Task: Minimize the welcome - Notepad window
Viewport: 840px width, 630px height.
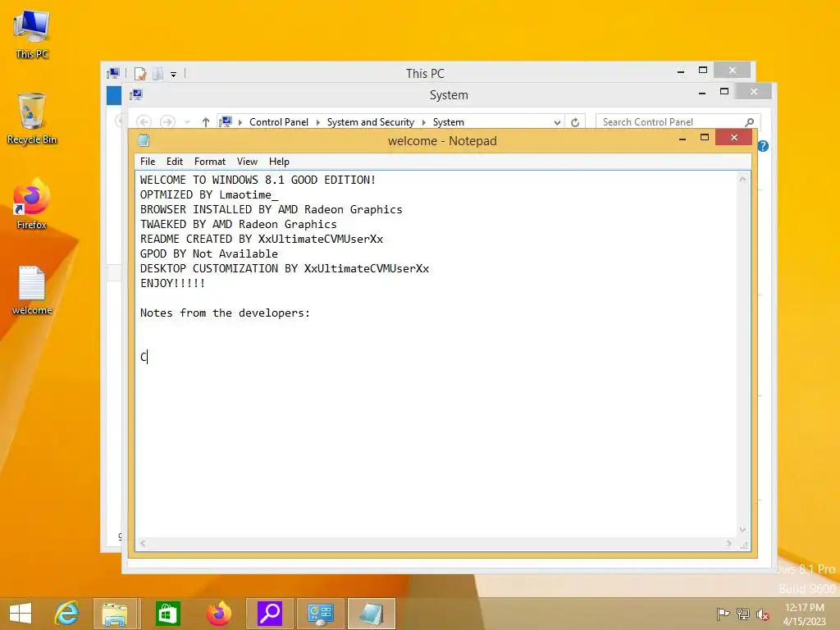Action: coord(682,139)
